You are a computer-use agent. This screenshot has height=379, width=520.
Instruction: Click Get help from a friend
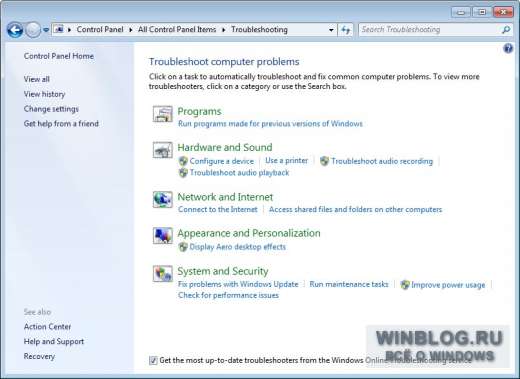tap(61, 124)
